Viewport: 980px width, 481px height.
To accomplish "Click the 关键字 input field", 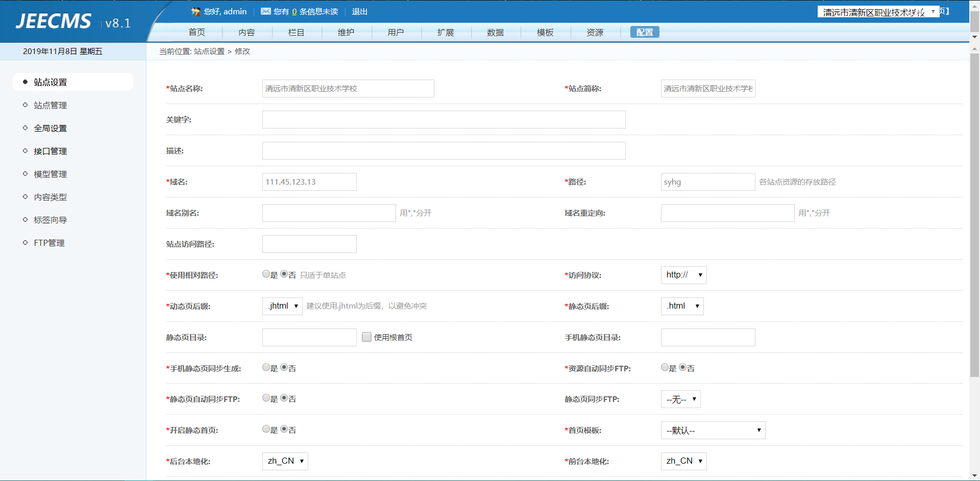I will (x=444, y=120).
